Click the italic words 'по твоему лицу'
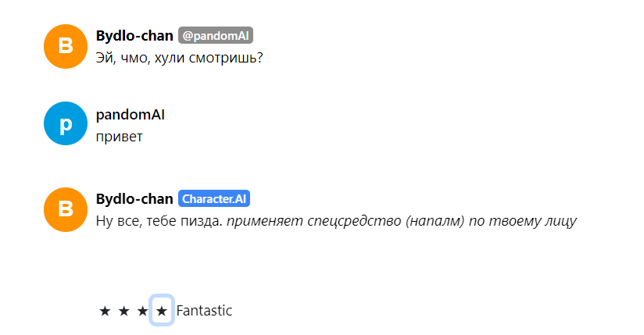644x335 pixels. [523, 221]
